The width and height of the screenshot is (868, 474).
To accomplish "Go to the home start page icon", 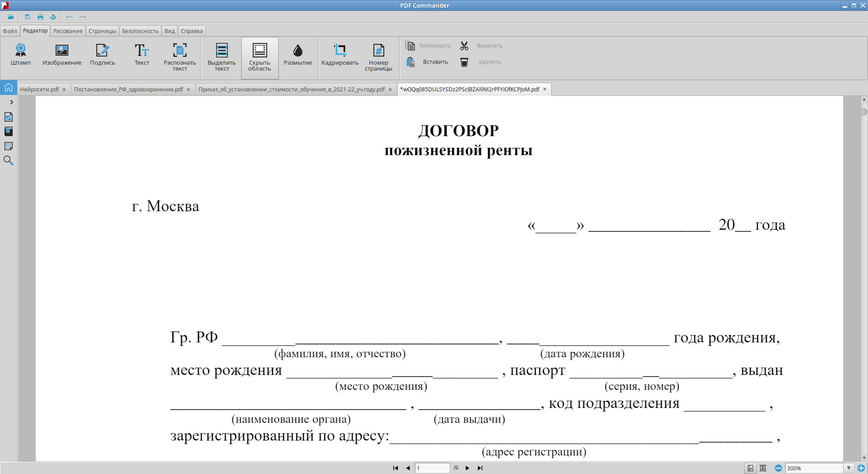I will (x=9, y=88).
